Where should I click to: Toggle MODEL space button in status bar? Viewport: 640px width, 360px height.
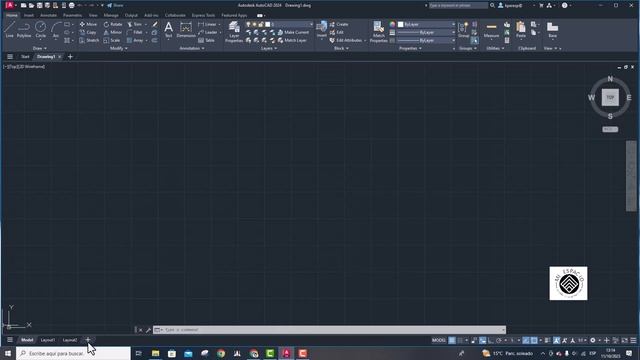(x=439, y=340)
